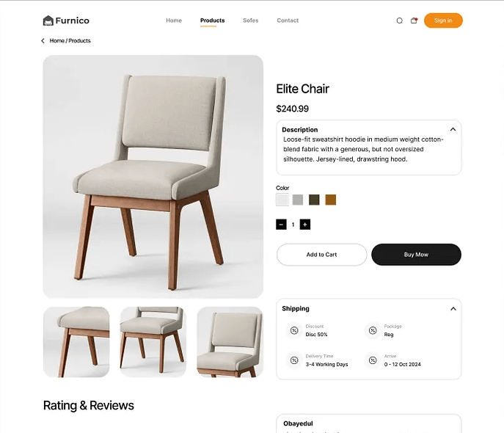Collapse the Shipping section

coord(453,308)
